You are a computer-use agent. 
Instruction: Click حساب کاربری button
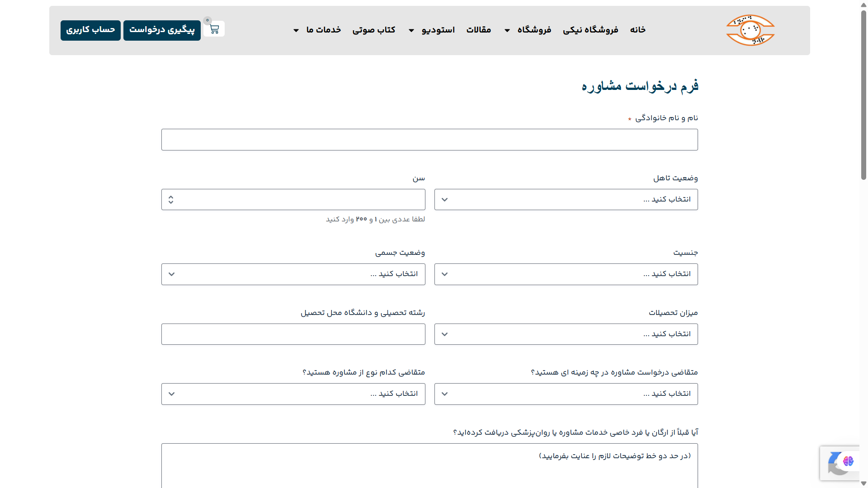[90, 30]
